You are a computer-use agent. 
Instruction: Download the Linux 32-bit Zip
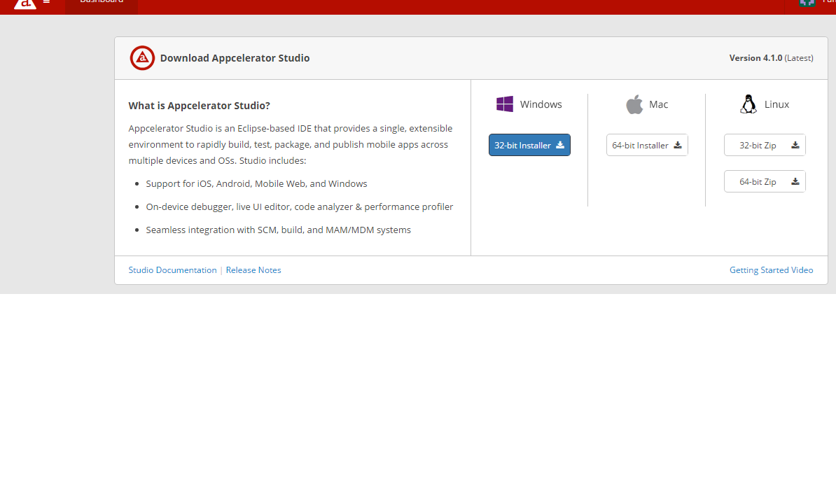coord(765,145)
